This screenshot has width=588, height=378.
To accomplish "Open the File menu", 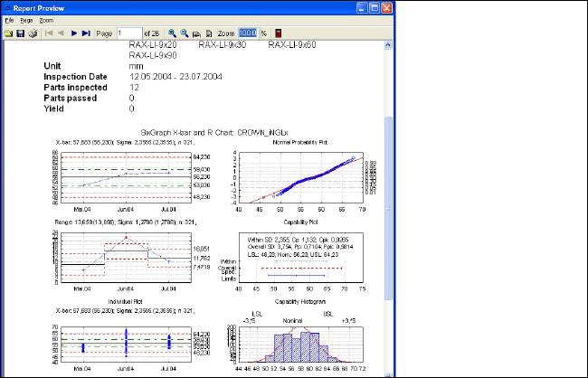I will click(x=9, y=19).
